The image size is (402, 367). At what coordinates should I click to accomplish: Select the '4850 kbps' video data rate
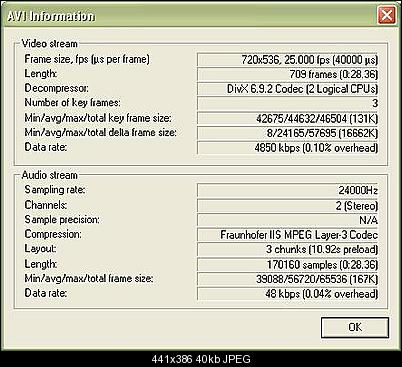click(287, 148)
